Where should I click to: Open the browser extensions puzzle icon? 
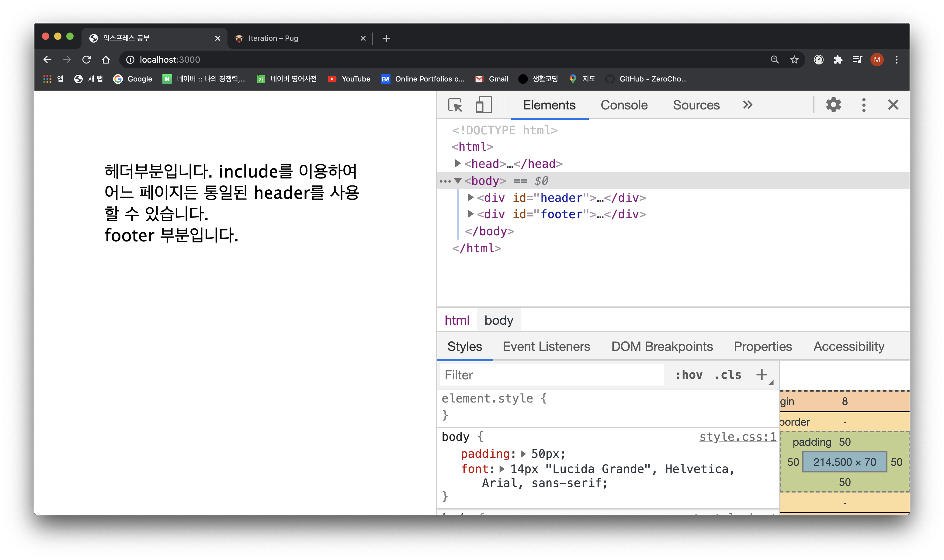[x=838, y=60]
